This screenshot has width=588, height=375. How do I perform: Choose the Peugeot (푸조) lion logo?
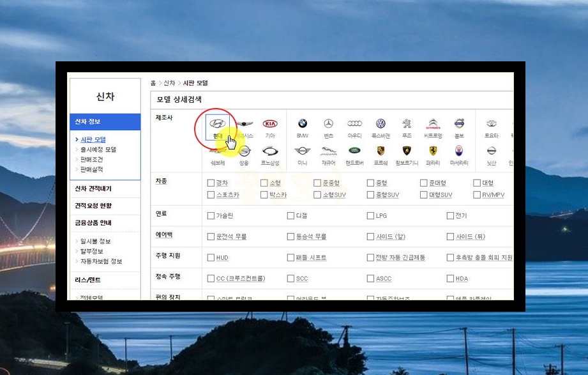[x=407, y=123]
